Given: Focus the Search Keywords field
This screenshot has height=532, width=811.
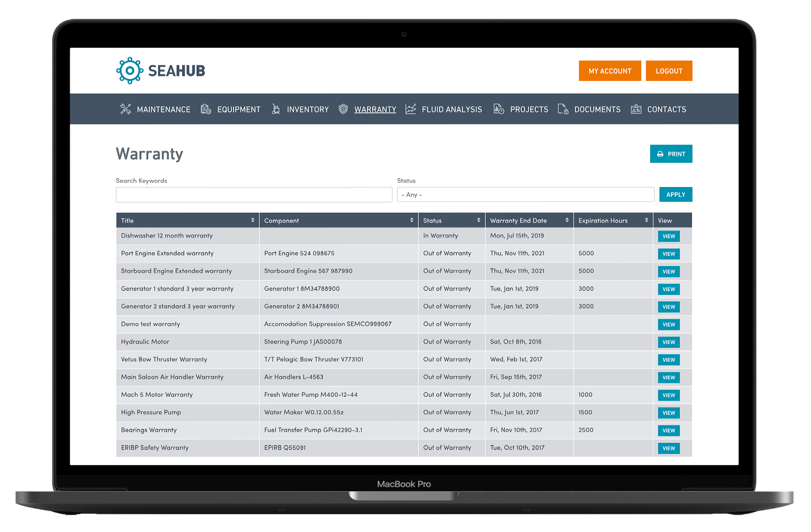Looking at the screenshot, I should [254, 195].
